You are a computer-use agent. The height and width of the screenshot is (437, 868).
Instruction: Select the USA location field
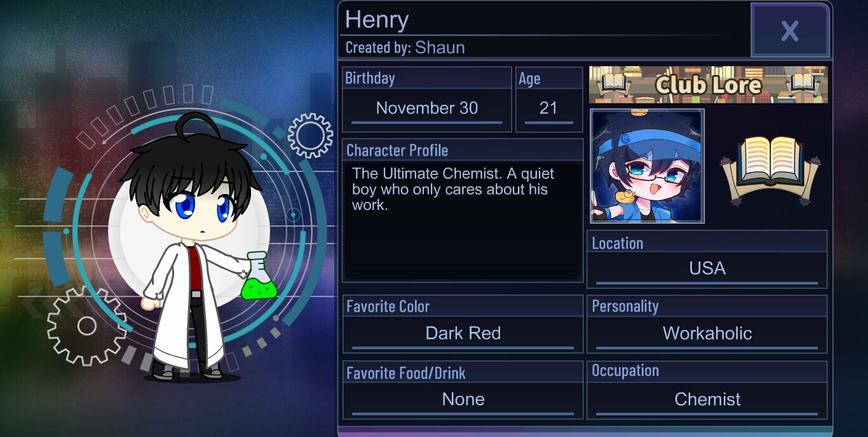(x=707, y=268)
